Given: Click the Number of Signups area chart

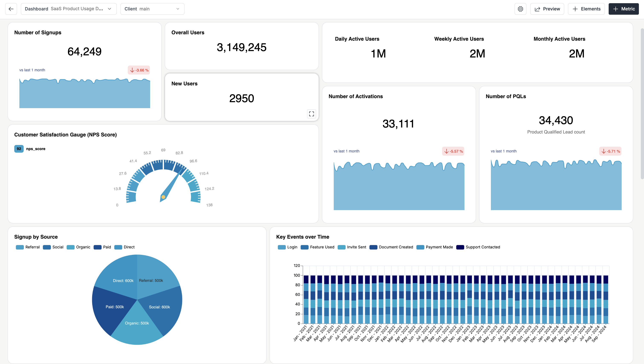Looking at the screenshot, I should tap(85, 93).
